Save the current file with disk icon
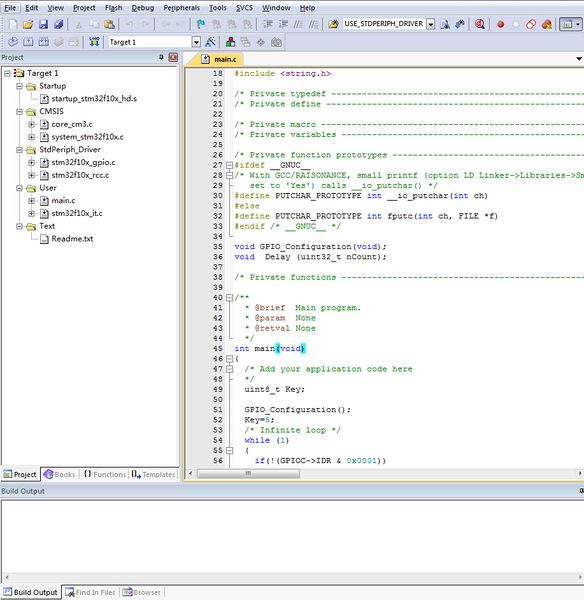The width and height of the screenshot is (584, 600). point(43,24)
